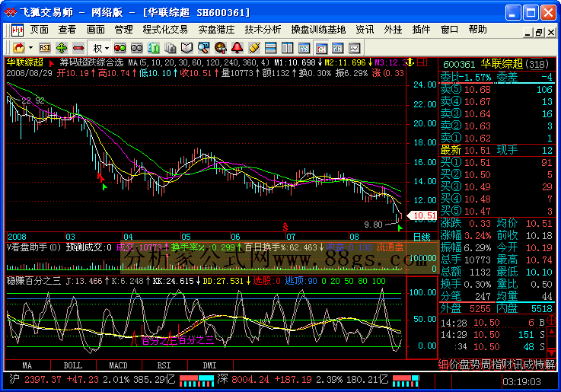This screenshot has width=561, height=392.
Task: Click the yellow plug connector icon
Action: tap(254, 47)
